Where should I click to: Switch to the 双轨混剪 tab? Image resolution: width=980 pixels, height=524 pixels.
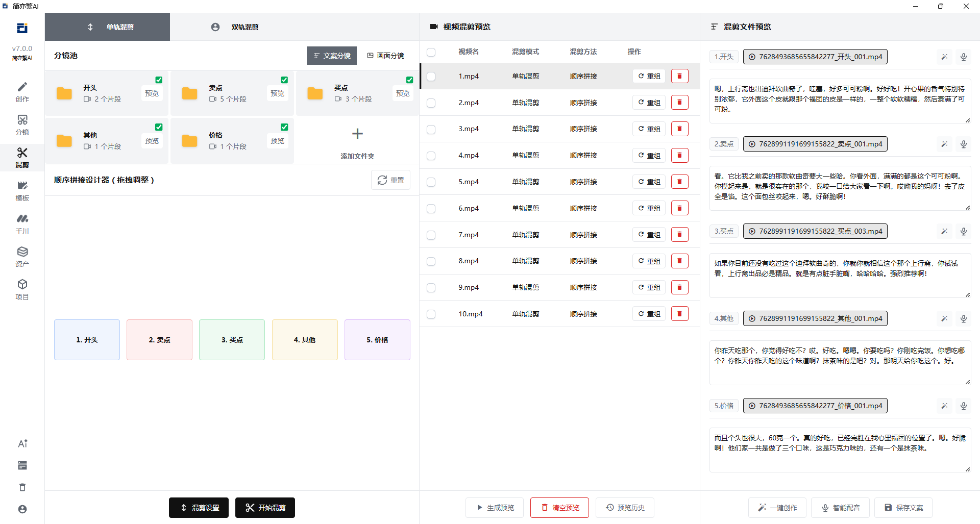[235, 27]
